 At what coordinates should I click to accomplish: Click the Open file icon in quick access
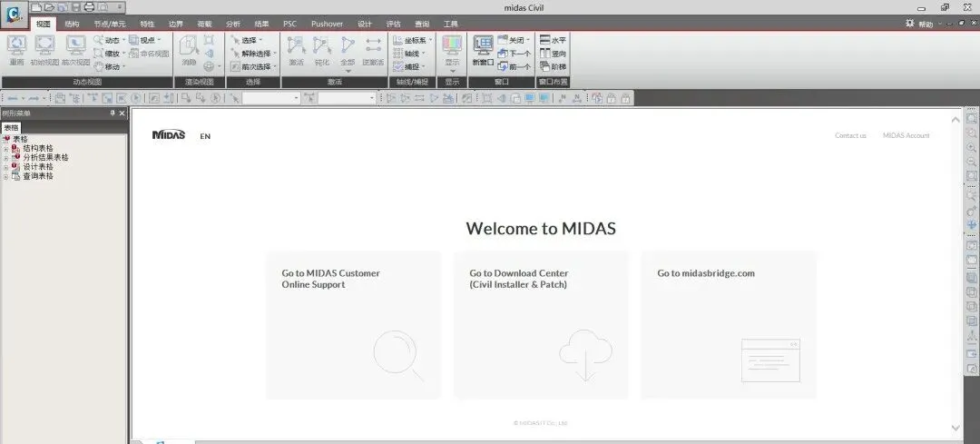click(49, 7)
